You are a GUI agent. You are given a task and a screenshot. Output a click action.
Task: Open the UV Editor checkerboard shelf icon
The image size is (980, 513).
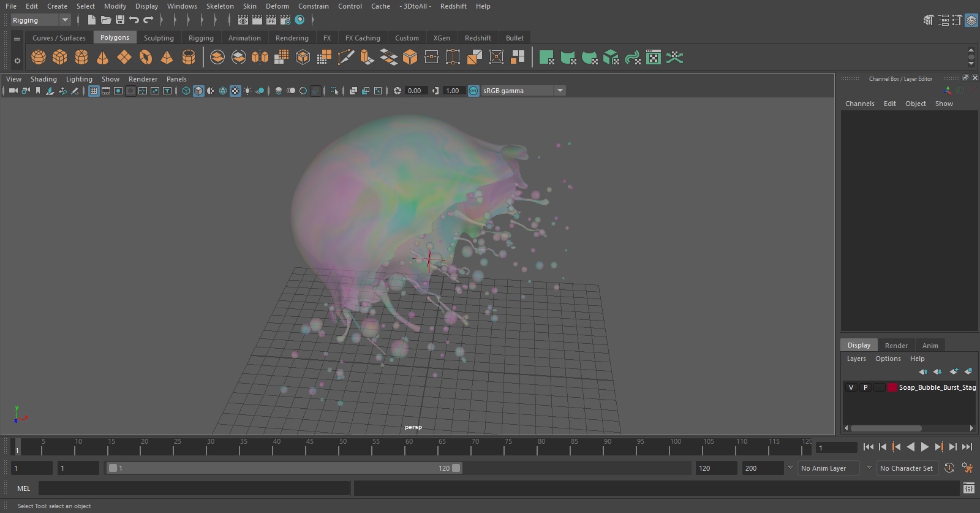[x=654, y=58]
